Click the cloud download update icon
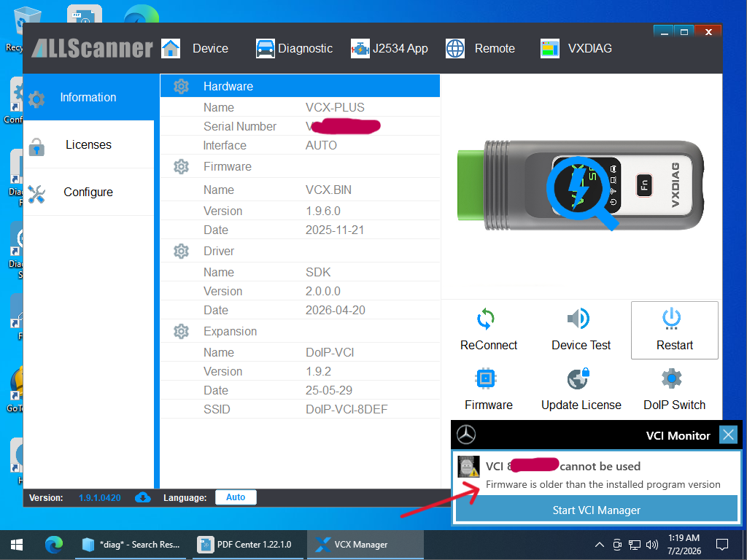This screenshot has width=747, height=560. 142,497
